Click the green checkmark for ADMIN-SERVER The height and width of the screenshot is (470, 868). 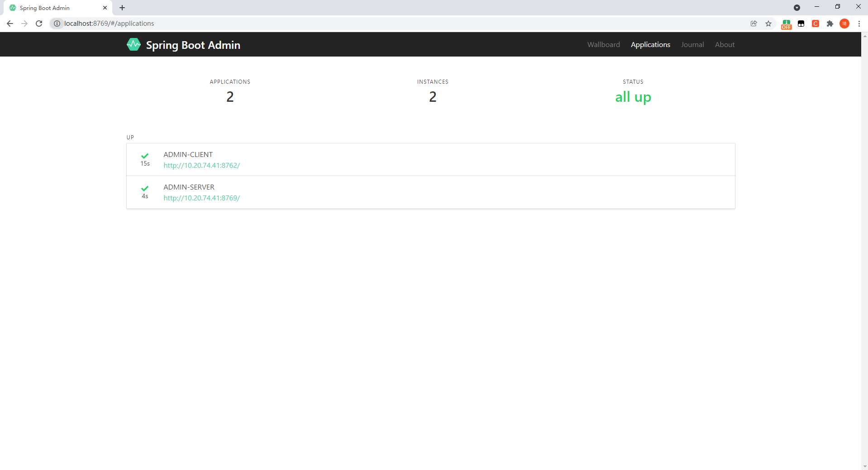pyautogui.click(x=145, y=188)
